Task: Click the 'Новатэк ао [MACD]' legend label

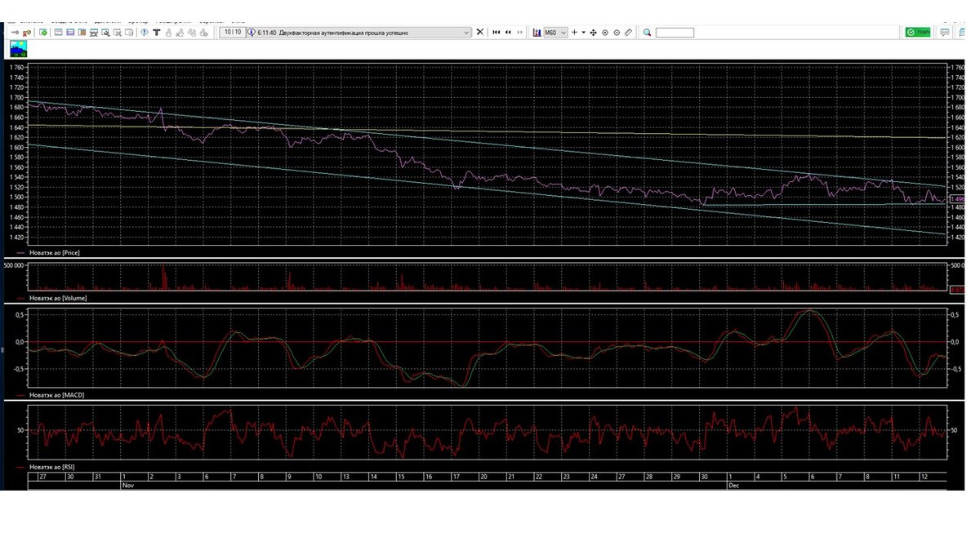Action: pyautogui.click(x=56, y=395)
